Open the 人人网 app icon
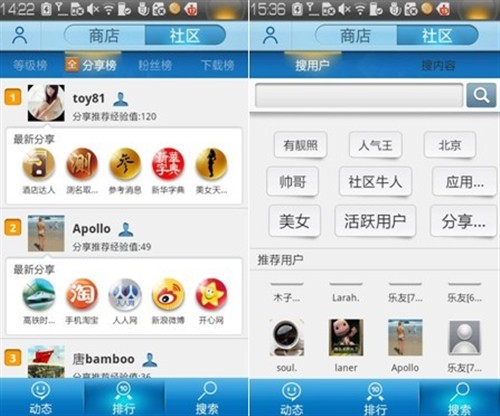 (125, 295)
